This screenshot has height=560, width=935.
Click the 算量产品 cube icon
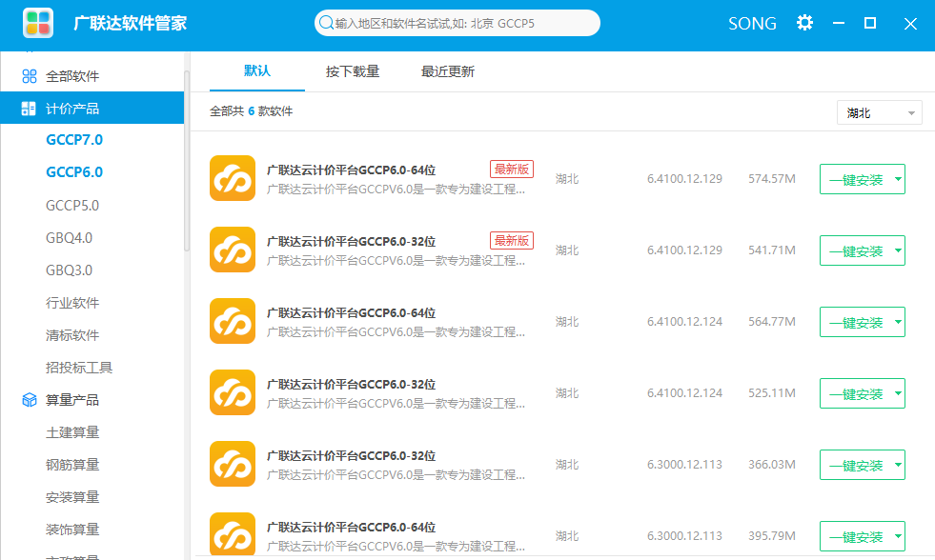tap(30, 400)
